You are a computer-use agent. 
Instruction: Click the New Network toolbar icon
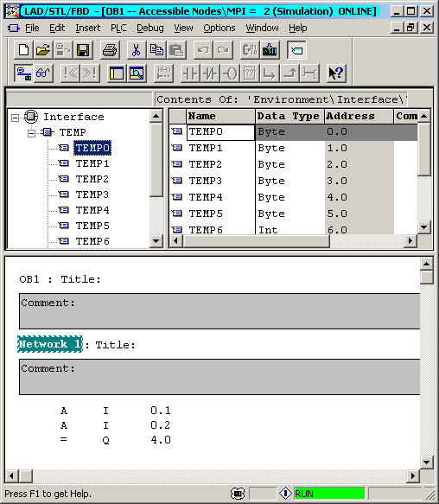pos(163,73)
